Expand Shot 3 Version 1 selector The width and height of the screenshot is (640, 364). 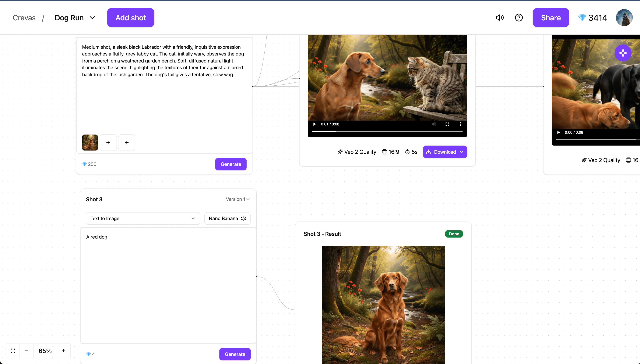(238, 199)
